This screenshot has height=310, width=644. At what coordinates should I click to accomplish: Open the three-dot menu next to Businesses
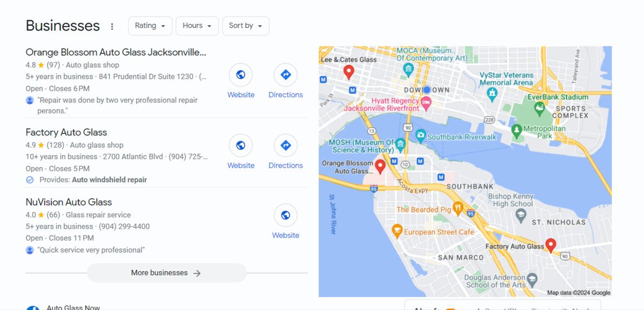112,26
